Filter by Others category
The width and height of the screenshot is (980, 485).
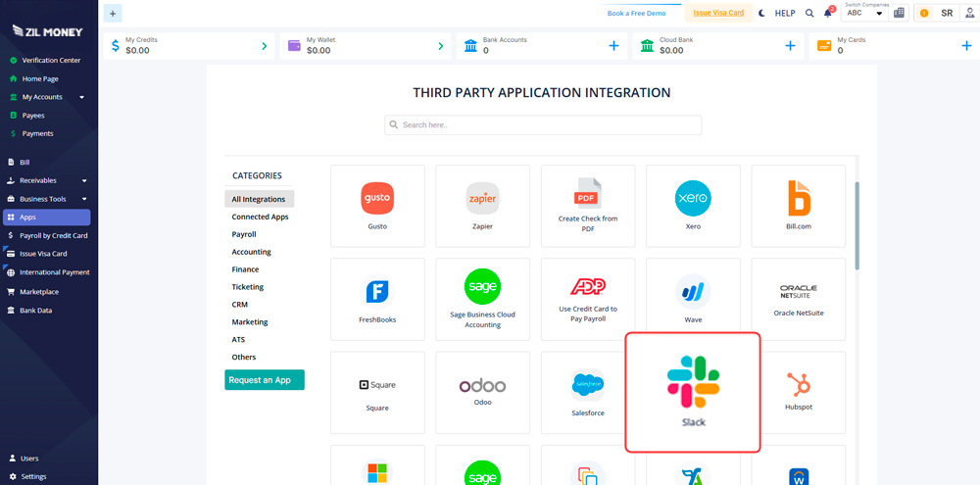tap(244, 357)
